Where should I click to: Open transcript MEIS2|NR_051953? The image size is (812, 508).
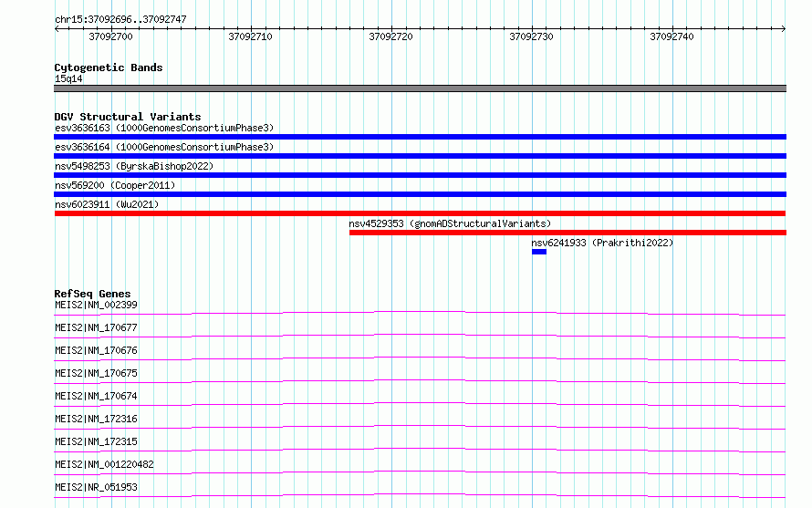pyautogui.click(x=96, y=487)
